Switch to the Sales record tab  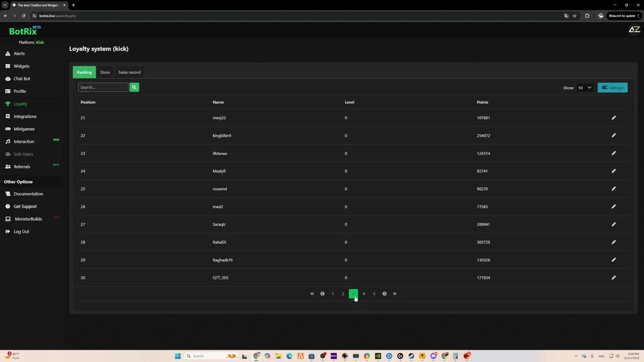click(129, 72)
